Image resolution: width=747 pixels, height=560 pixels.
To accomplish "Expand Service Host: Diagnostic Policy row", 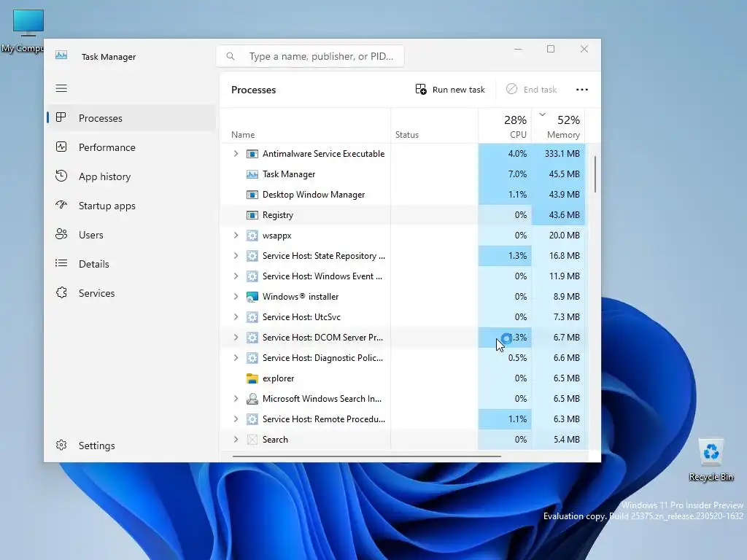I will [236, 357].
